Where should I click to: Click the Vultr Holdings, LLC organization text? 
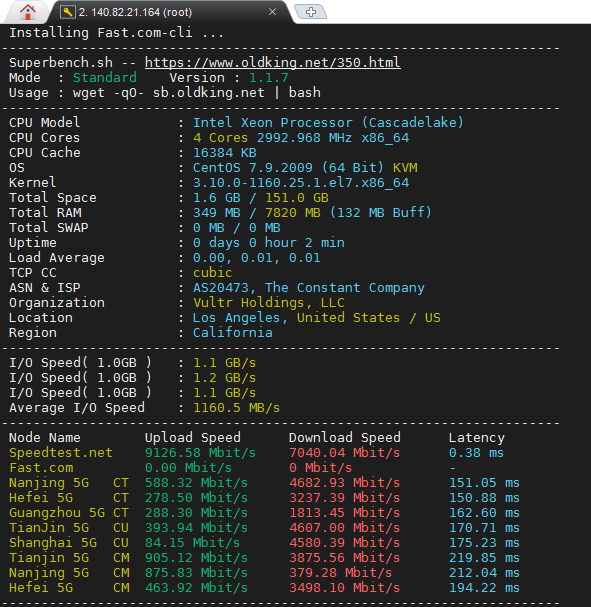click(269, 302)
